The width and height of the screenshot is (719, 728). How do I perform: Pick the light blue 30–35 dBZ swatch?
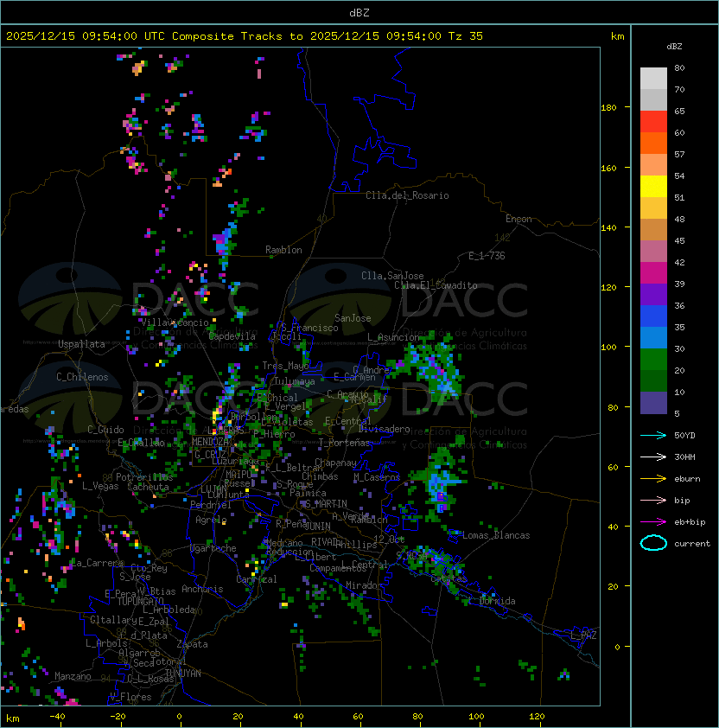tap(653, 337)
